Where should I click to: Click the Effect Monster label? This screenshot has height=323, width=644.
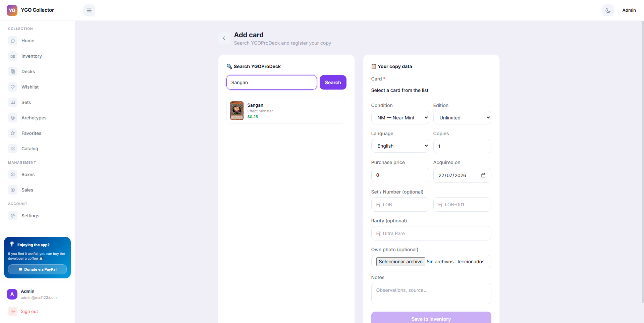(x=260, y=111)
